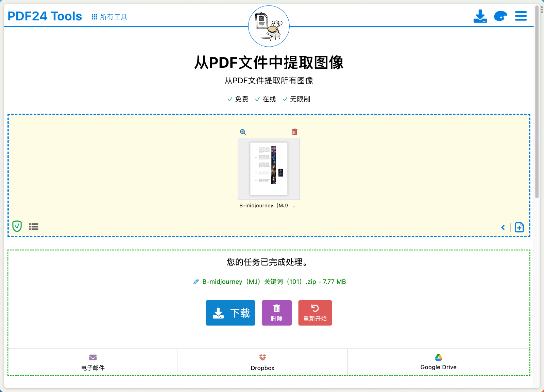Switch file area to list view
The height and width of the screenshot is (392, 544).
tap(34, 226)
